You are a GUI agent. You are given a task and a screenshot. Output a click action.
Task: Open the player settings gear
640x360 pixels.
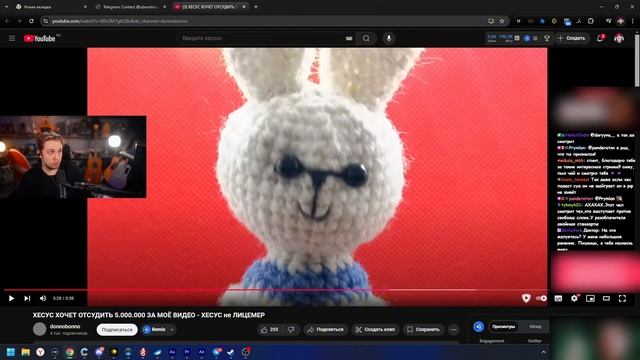[x=574, y=298]
